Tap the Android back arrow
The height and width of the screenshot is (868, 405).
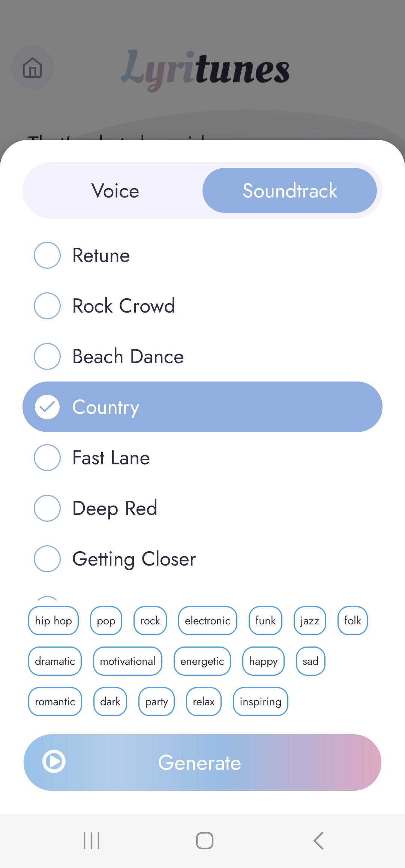tap(318, 840)
